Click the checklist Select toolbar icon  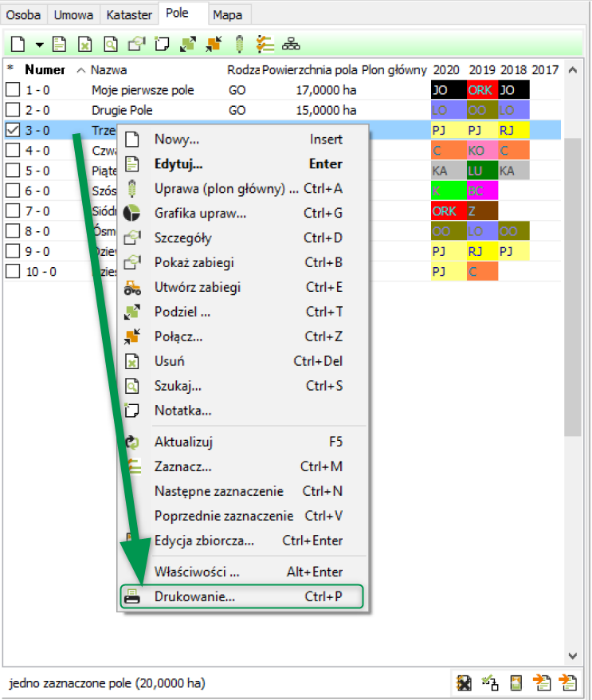coord(265,44)
